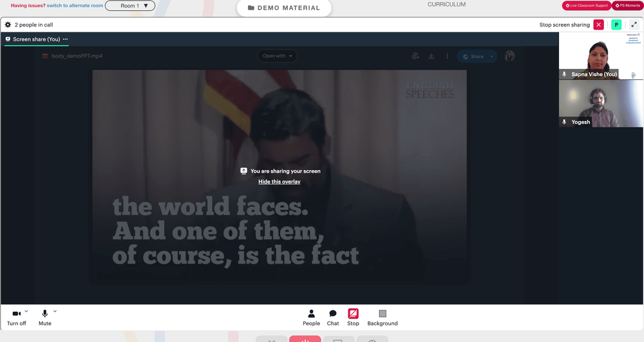
Task: Open camera options chevron
Action: click(26, 311)
